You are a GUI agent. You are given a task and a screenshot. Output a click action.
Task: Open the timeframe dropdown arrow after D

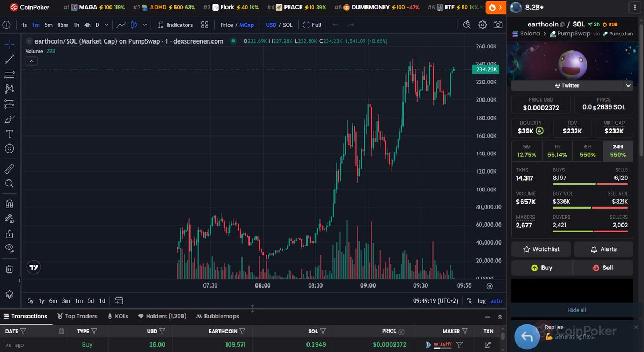click(x=107, y=25)
